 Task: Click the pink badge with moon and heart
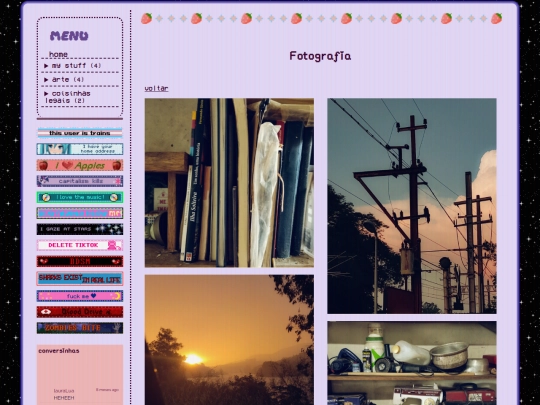click(x=80, y=296)
